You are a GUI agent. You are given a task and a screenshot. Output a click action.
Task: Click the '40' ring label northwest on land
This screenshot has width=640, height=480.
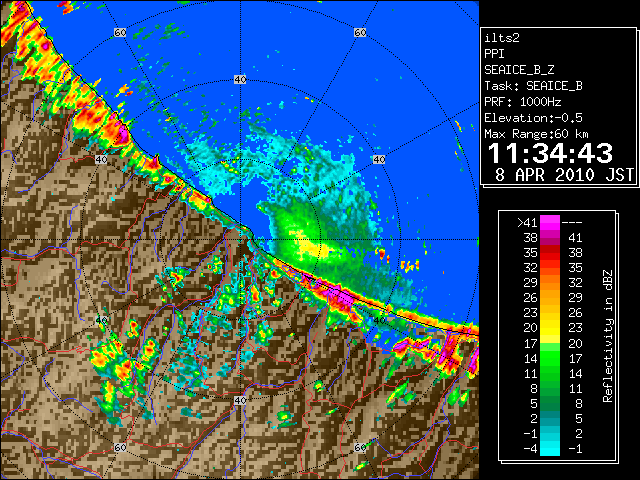point(101,160)
